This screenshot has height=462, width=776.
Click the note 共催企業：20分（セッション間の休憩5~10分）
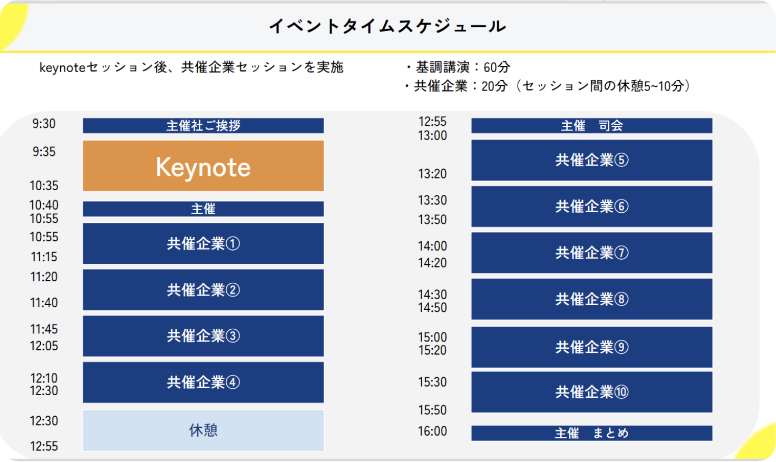point(548,86)
